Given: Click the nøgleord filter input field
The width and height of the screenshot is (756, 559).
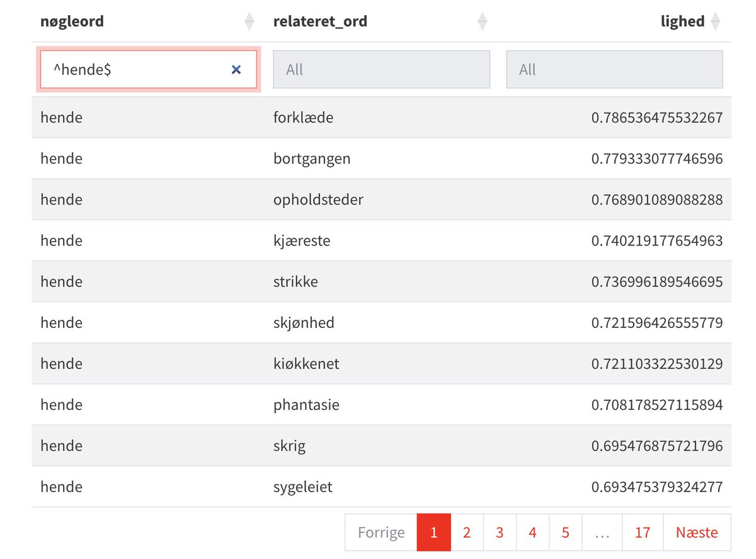Looking at the screenshot, I should click(149, 70).
